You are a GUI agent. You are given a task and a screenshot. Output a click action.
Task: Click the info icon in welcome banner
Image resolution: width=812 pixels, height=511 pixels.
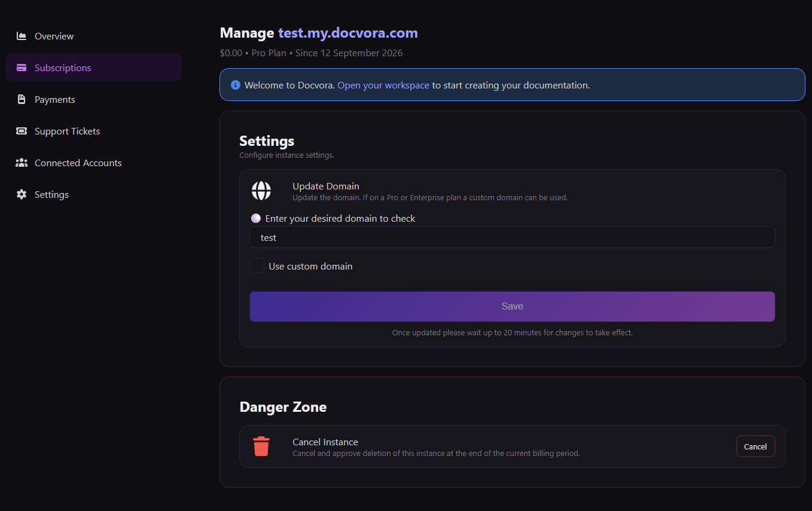pyautogui.click(x=236, y=85)
